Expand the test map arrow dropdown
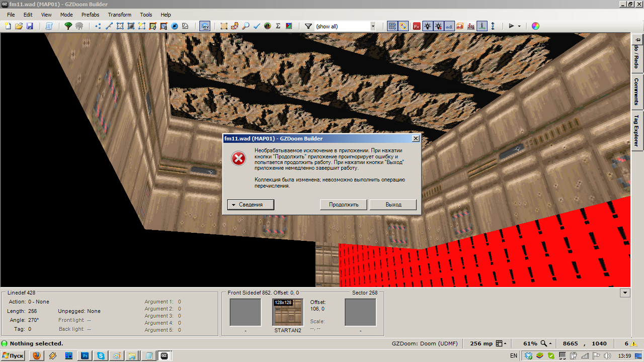 (519, 26)
